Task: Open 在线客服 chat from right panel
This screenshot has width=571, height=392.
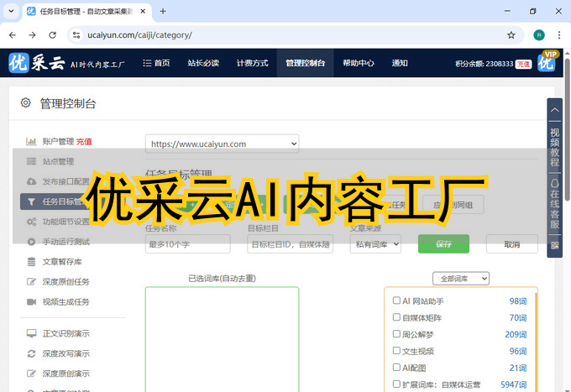Action: (x=554, y=201)
